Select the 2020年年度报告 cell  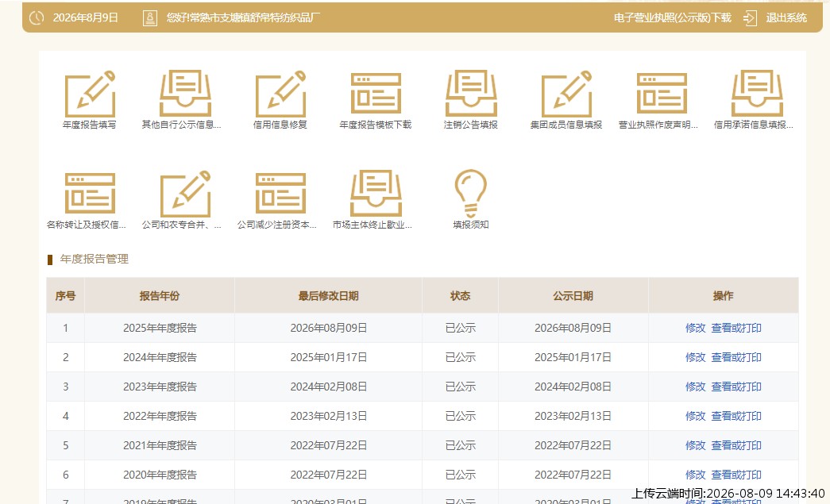[160, 475]
